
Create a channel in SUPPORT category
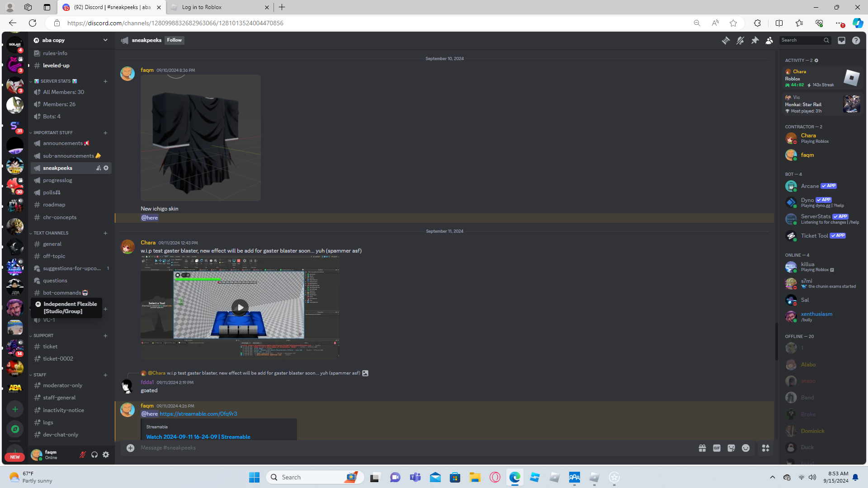105,336
